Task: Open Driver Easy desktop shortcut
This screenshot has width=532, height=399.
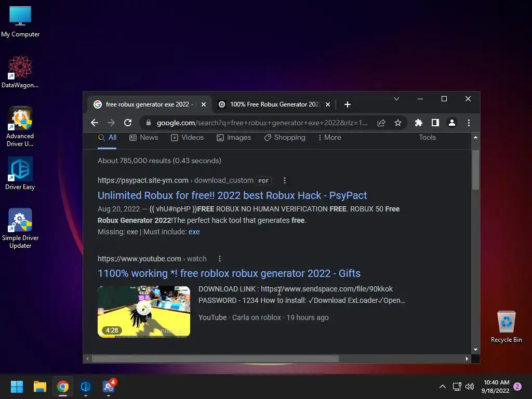Action: (x=20, y=174)
